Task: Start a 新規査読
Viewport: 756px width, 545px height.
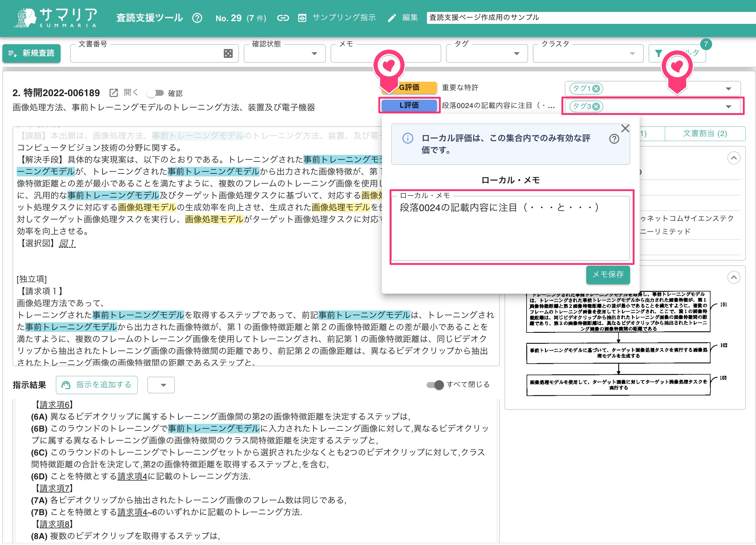Action: [x=31, y=53]
